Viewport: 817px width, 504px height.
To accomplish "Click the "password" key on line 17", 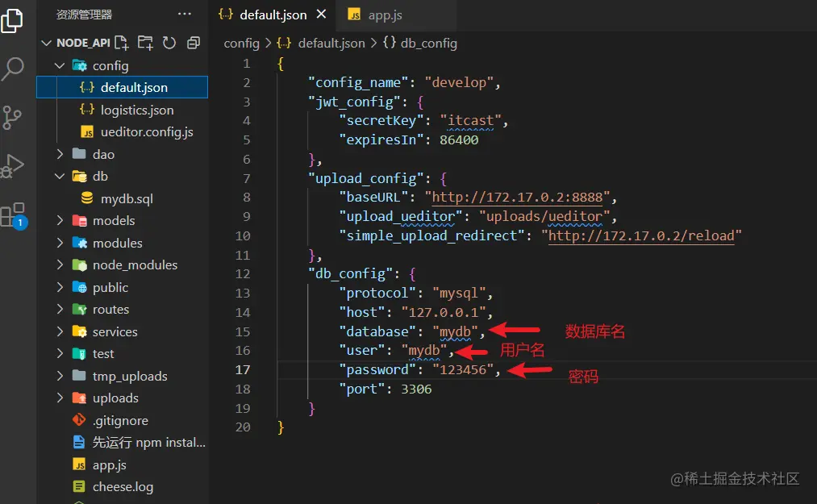I will pyautogui.click(x=377, y=369).
